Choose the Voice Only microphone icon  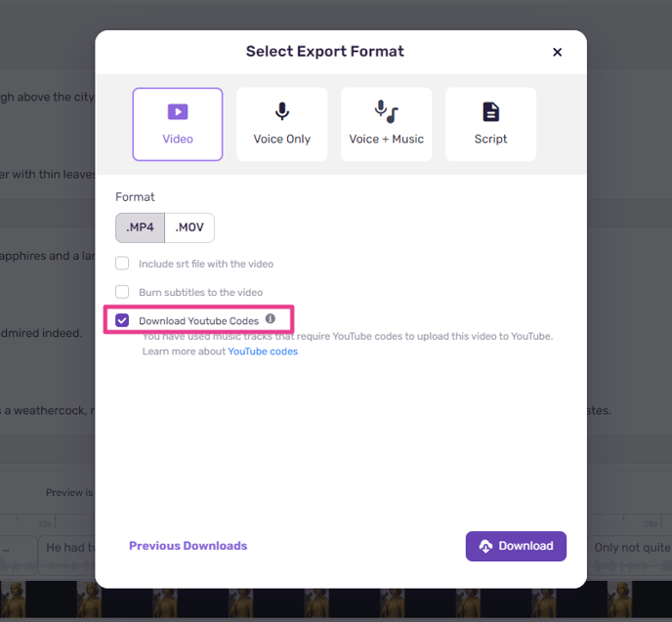[282, 111]
